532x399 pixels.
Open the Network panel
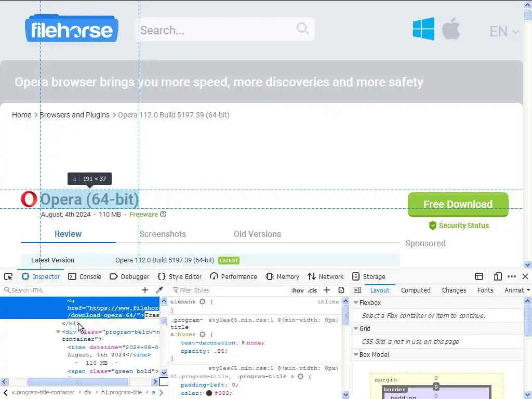325,276
